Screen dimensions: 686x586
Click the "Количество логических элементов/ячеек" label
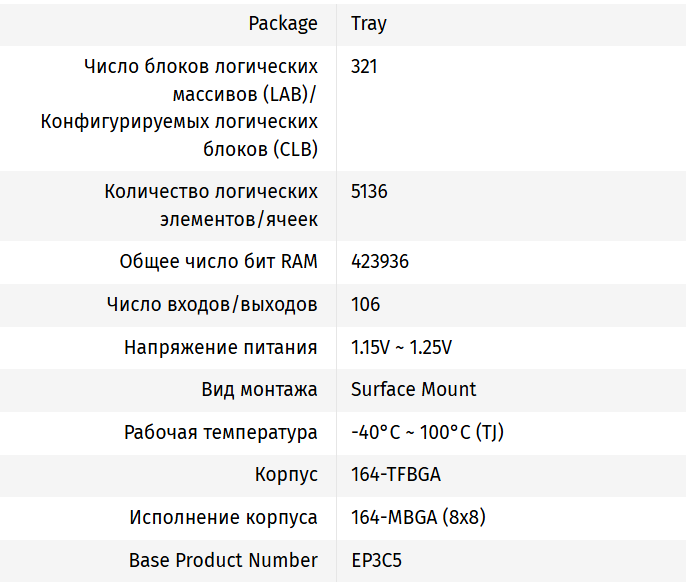pyautogui.click(x=211, y=205)
